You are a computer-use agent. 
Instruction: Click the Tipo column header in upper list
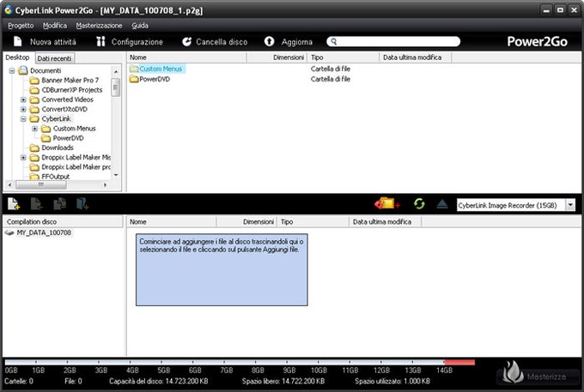[343, 57]
